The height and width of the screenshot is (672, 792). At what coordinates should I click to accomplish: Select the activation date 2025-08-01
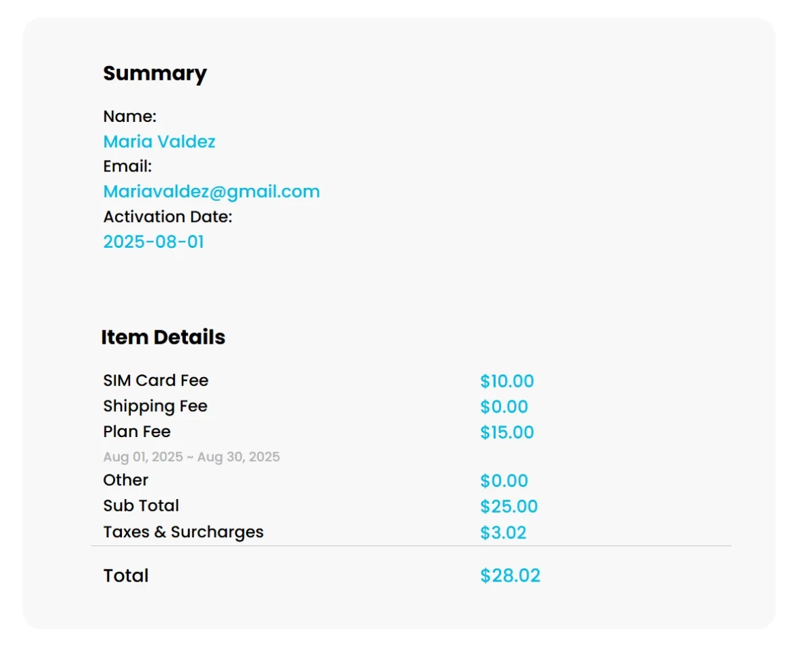point(153,242)
